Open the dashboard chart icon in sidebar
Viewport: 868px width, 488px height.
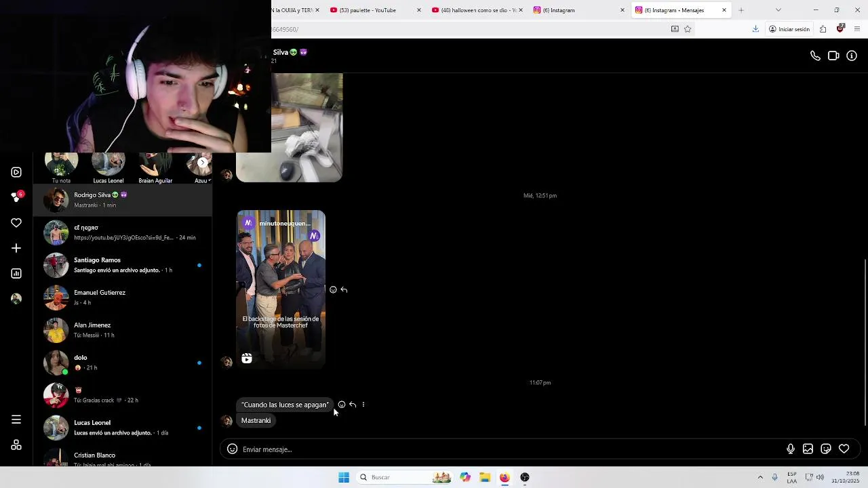tap(16, 273)
